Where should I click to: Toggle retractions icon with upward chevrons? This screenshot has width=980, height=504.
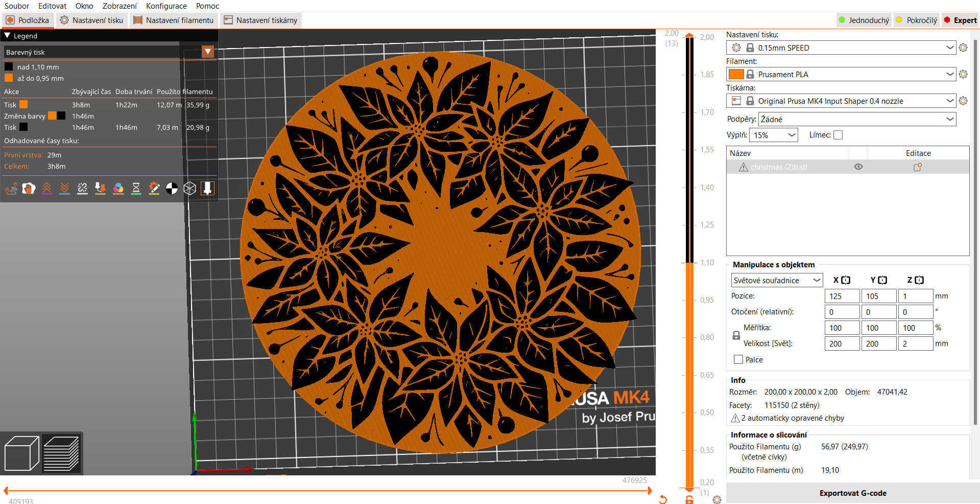47,189
